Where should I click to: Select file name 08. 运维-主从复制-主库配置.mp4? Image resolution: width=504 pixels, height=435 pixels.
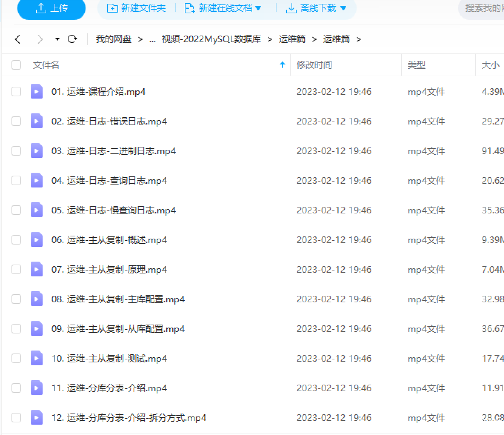(x=118, y=299)
